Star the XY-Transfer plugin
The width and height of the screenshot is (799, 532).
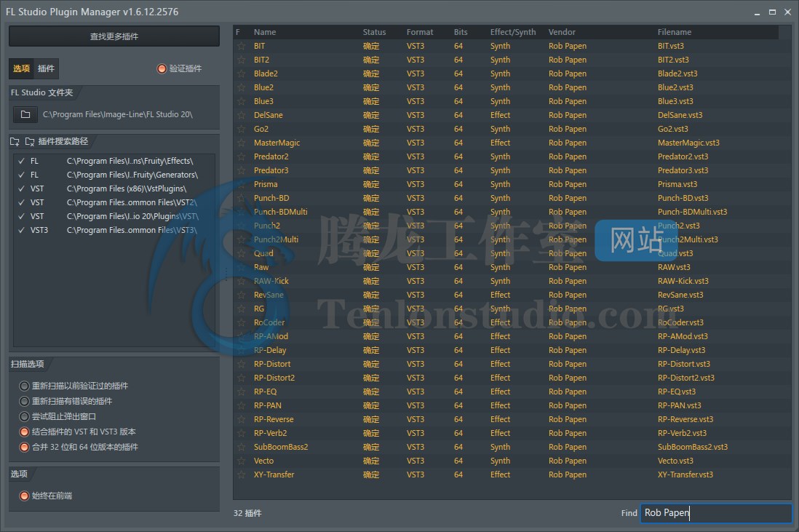(241, 475)
